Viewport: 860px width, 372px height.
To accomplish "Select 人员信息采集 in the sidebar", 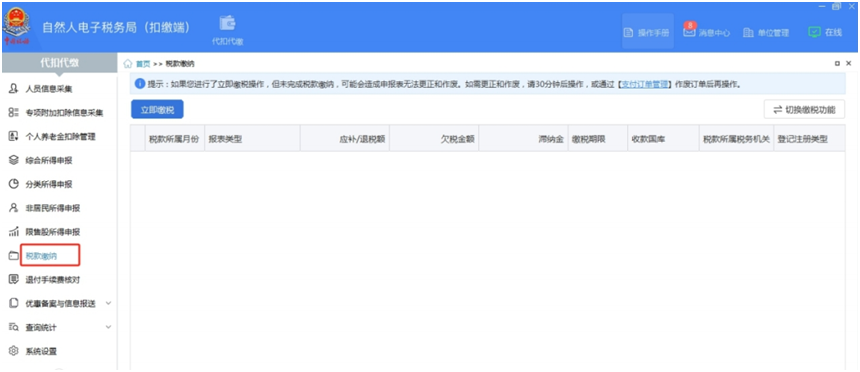I will [x=49, y=88].
